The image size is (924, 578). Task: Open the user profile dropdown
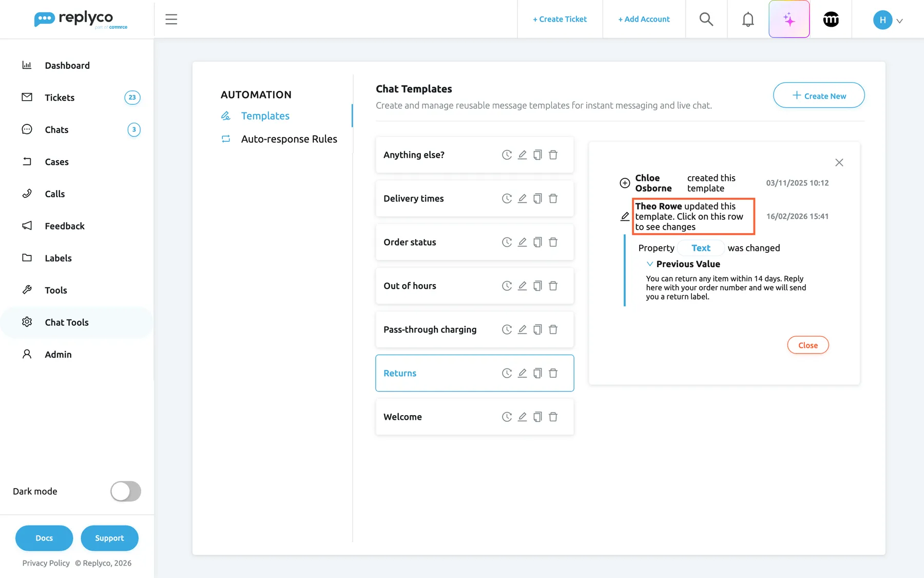pos(888,20)
